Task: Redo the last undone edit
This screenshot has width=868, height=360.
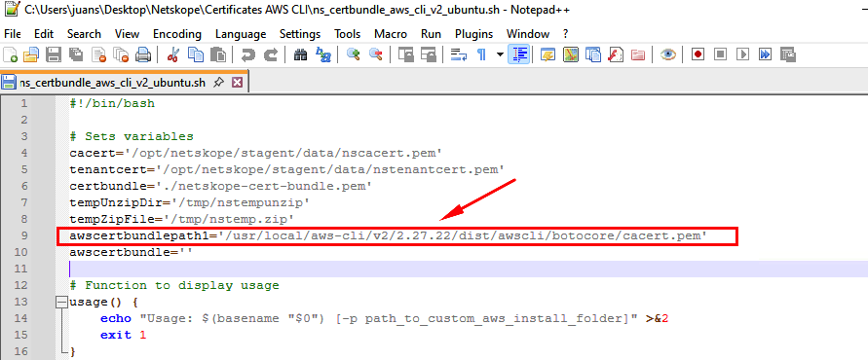Action: pos(271,54)
